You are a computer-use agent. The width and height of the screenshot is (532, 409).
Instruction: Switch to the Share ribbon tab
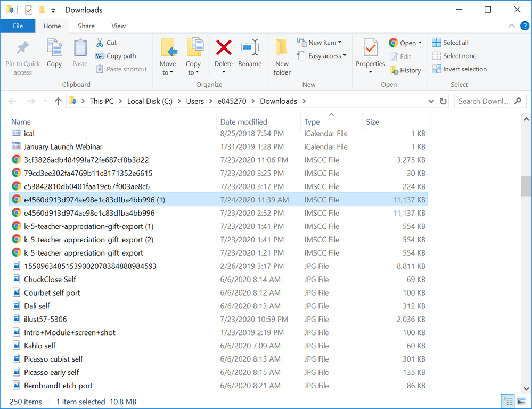(86, 26)
